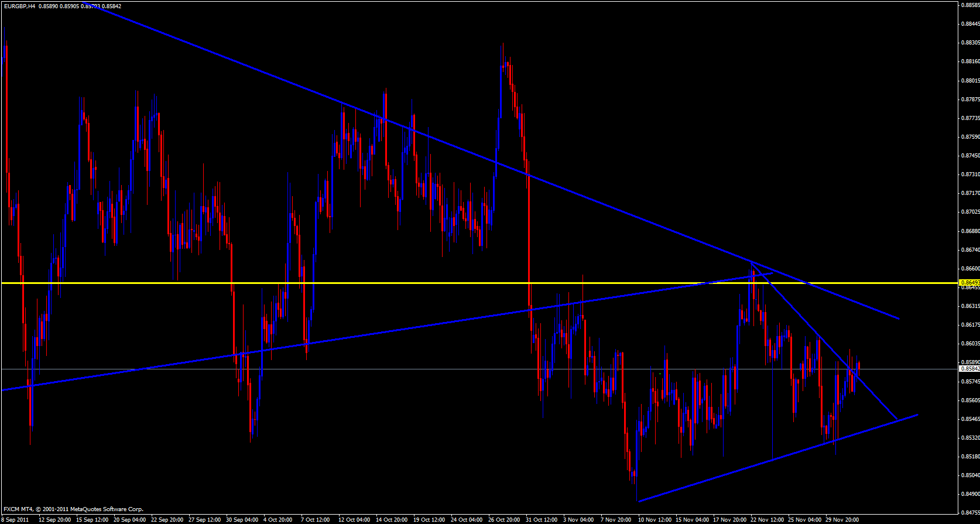This screenshot has width=980, height=524.
Task: Click the 0.88160 price scale label
Action: point(970,61)
